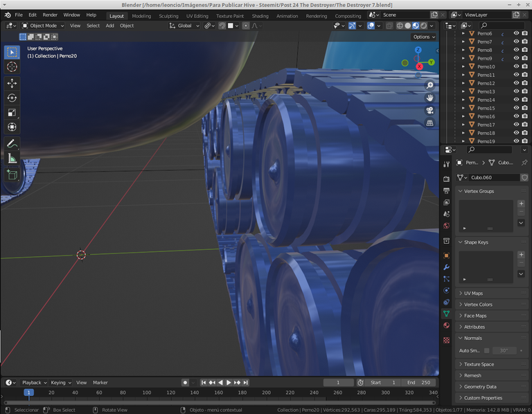The height and width of the screenshot is (414, 532).
Task: Activate the 3D Cursor tool
Action: tap(12, 66)
